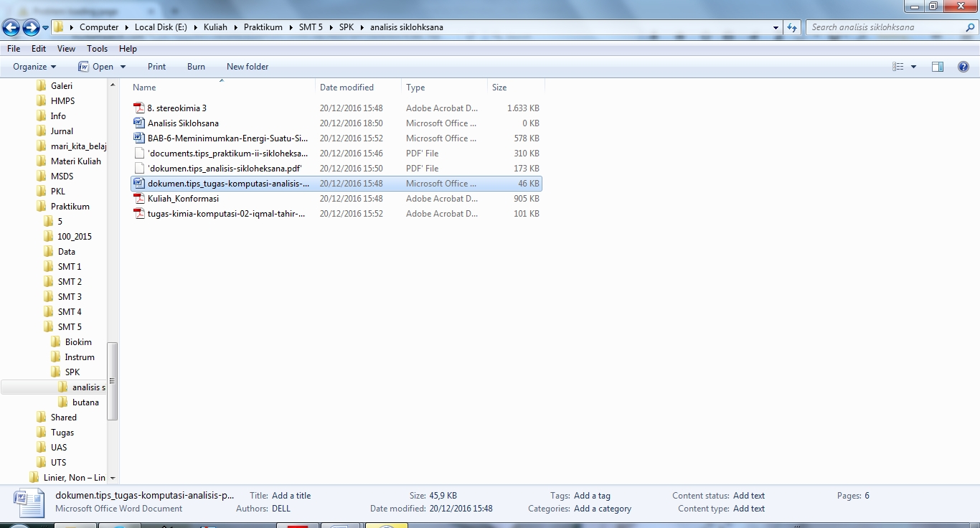Screen dimensions: 980x528
Task: Click the Back navigation arrow button
Action: 11,28
